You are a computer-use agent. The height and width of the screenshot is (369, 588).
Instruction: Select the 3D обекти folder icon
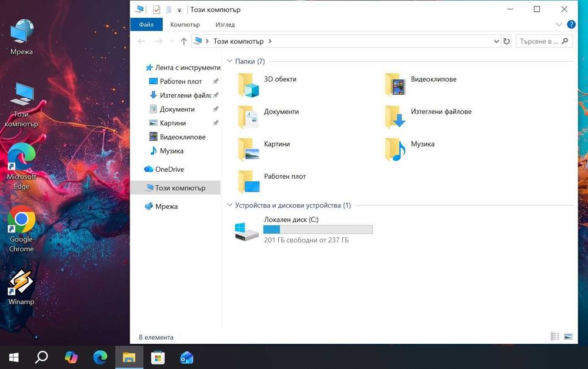[x=248, y=85]
